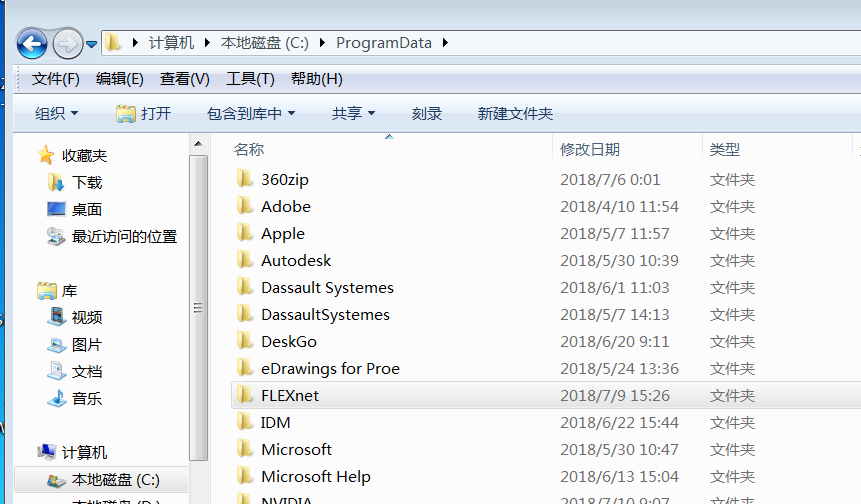
Task: Open the recent locations dropdown arrow
Action: click(x=92, y=44)
